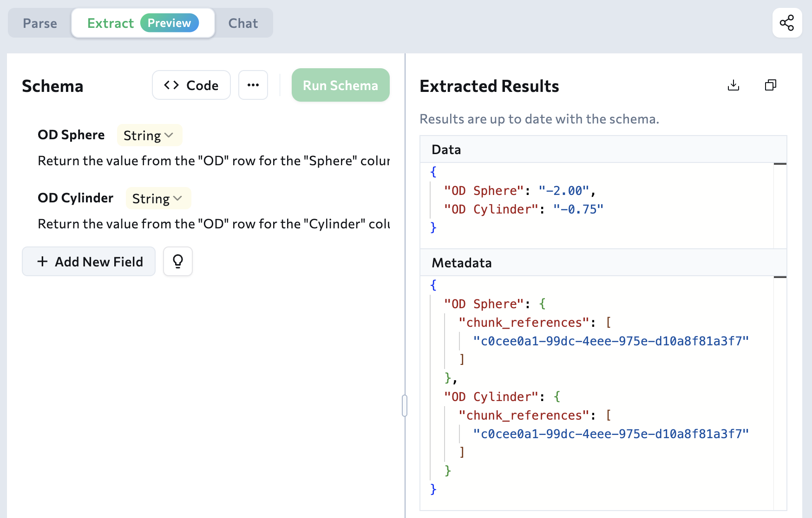Add a new schema field
The height and width of the screenshot is (518, 812).
tap(88, 261)
